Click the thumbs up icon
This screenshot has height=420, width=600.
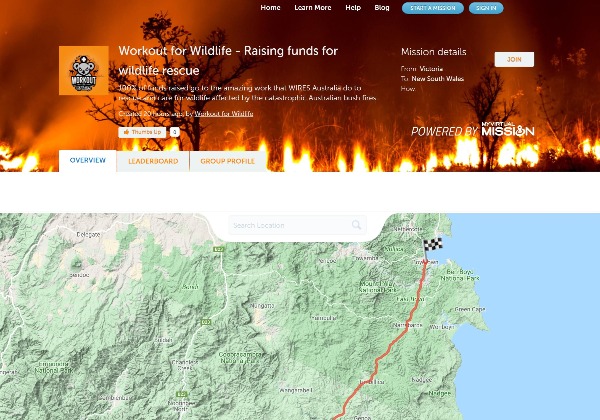(126, 132)
